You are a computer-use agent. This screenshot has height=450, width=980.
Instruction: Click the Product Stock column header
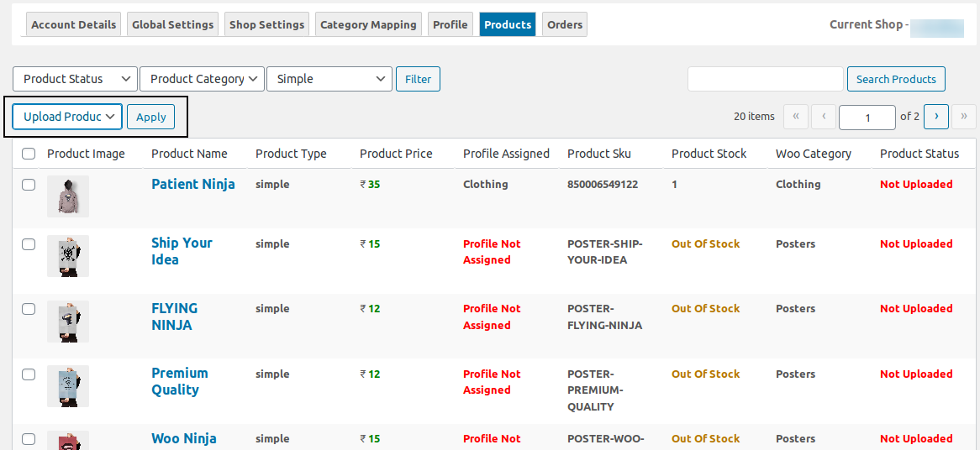click(709, 154)
